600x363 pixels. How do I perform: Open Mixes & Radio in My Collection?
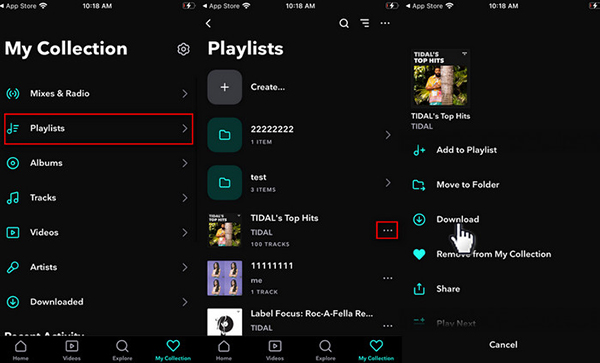tap(98, 93)
